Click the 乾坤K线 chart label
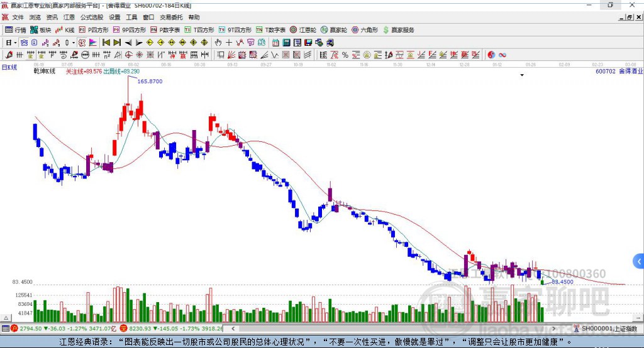The width and height of the screenshot is (644, 348). (45, 72)
